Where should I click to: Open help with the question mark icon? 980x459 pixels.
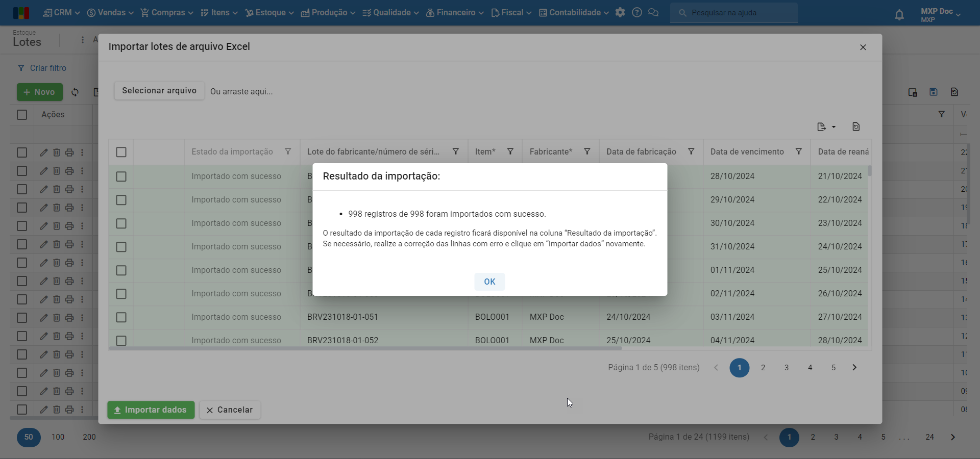coord(637,13)
